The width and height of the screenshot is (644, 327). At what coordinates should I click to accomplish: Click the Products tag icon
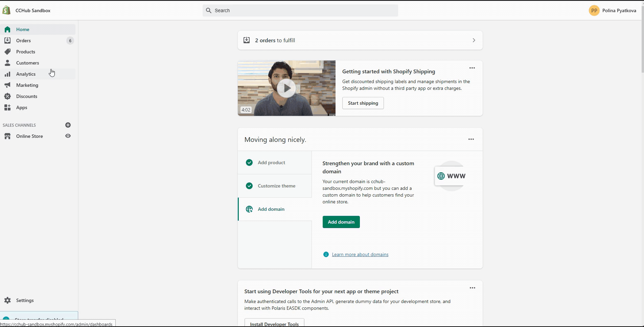click(7, 52)
